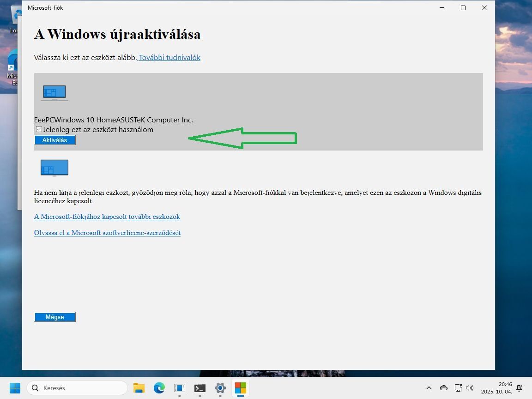Open 'A Microsoft-fiókjához kapcsolt további eszközök' link
Screen dimensions: 532x399
point(107,217)
